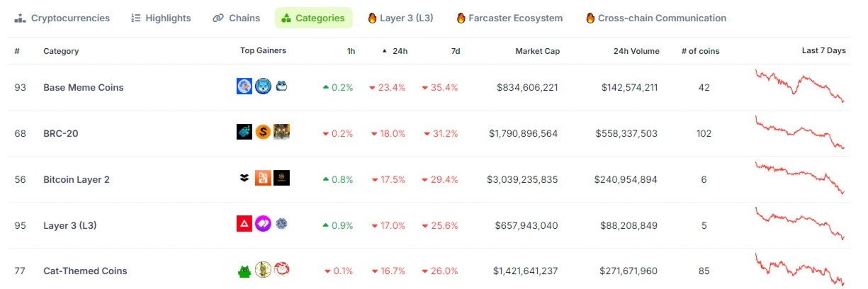This screenshot has height=289, width=868.
Task: Click last top gainer icon in Bitcoin Layer 2 row
Action: (x=281, y=178)
